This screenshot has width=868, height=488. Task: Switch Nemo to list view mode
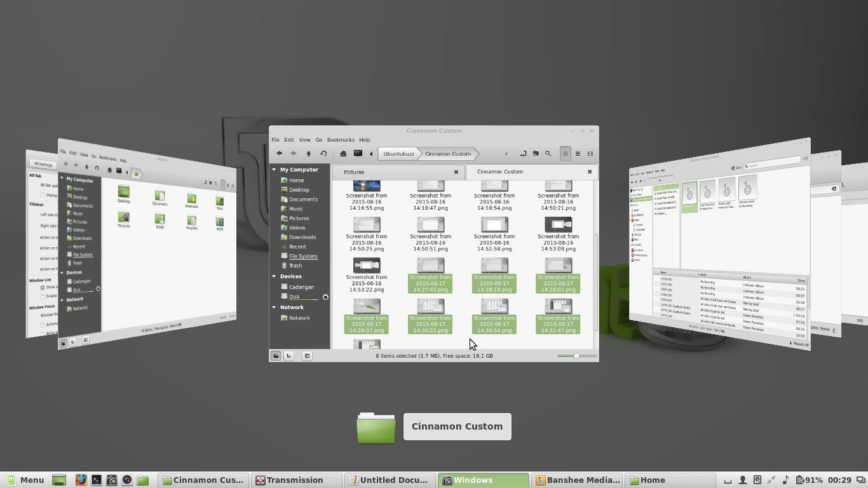point(578,153)
